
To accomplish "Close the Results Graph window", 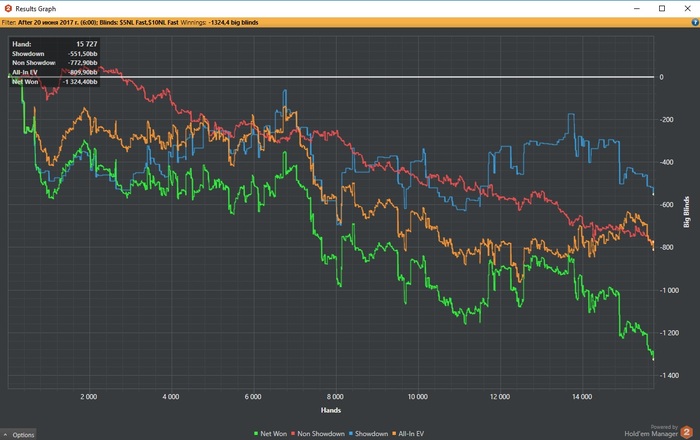I will [x=688, y=8].
